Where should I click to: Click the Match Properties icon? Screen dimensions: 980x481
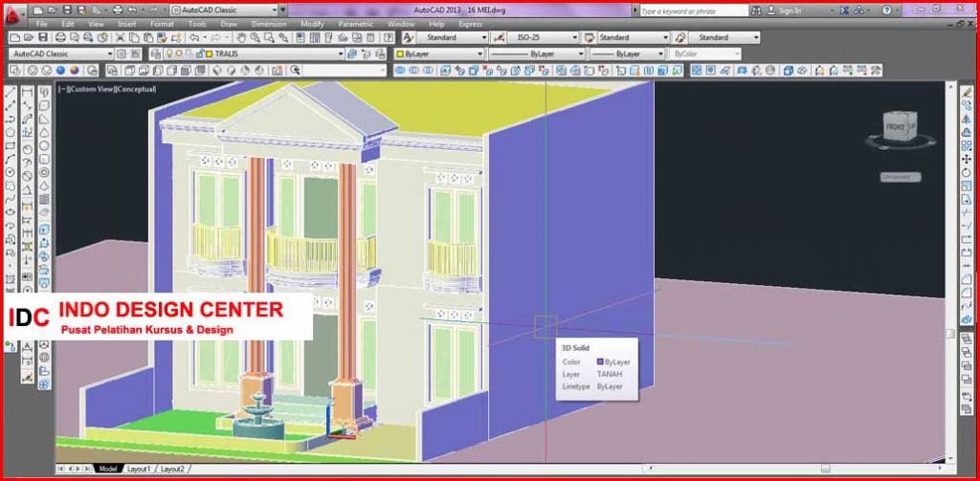(162, 37)
